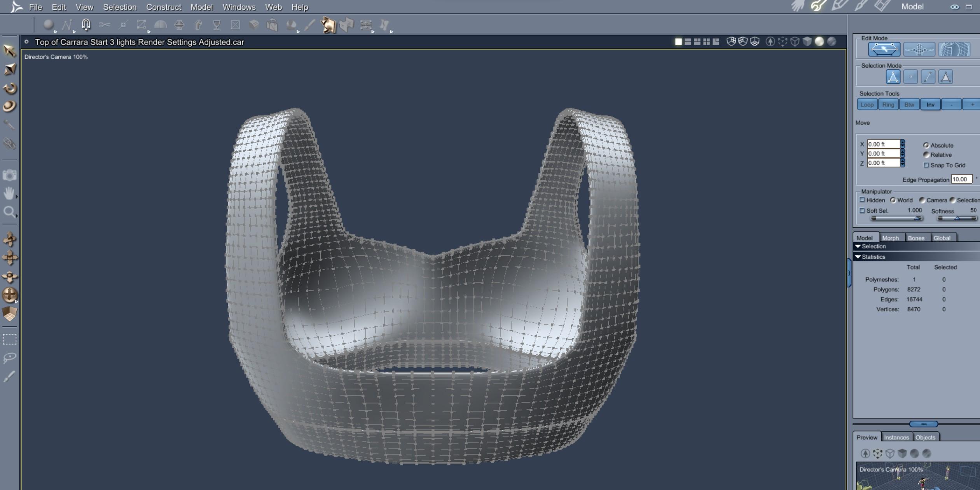The image size is (980, 490).
Task: Open the Construct menu
Action: click(x=163, y=7)
